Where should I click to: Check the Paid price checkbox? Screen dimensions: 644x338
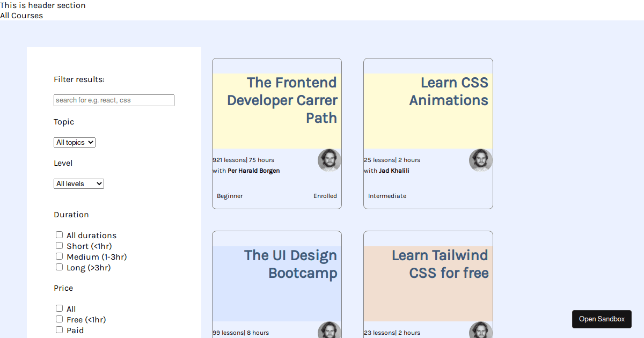60,330
